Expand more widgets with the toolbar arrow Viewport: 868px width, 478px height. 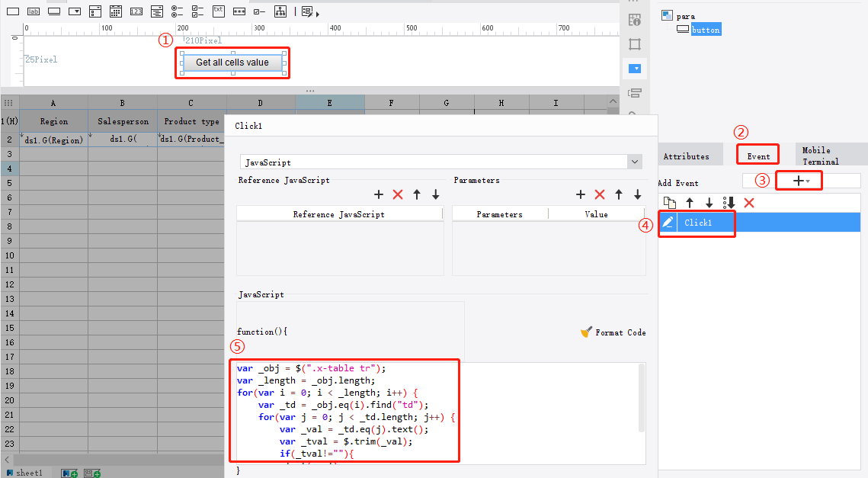(318, 14)
